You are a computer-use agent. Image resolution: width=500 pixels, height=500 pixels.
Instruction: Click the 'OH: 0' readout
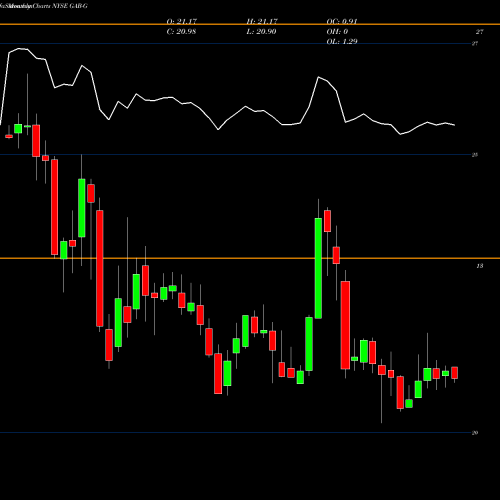coord(337,32)
